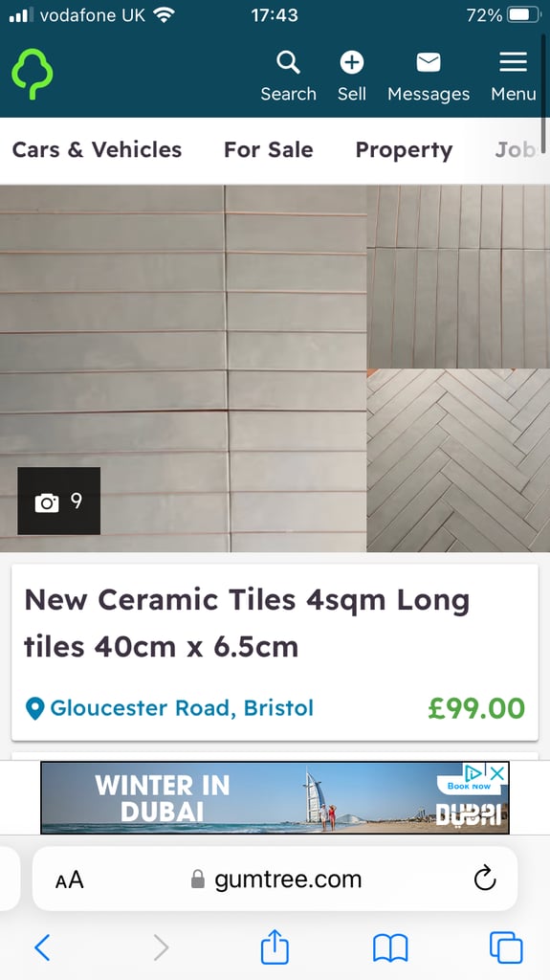Viewport: 550px width, 980px height.
Task: Select the For Sale category
Action: (269, 150)
